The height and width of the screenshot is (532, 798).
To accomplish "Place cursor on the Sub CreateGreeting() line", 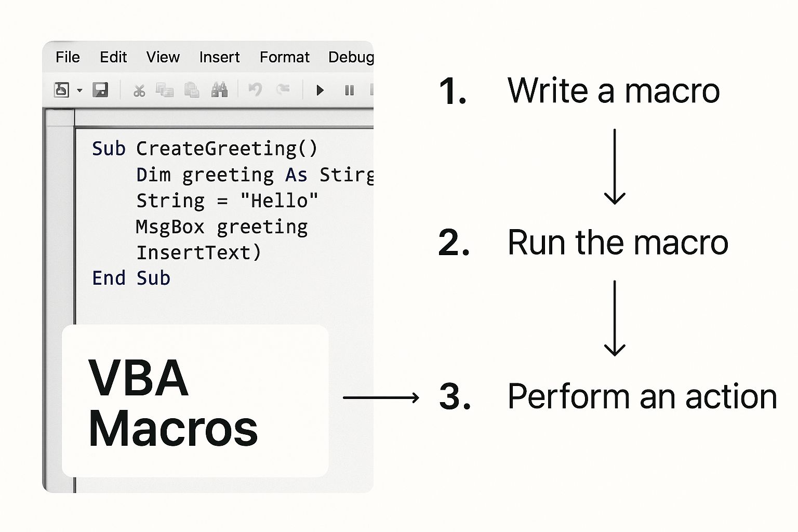I will (x=204, y=149).
